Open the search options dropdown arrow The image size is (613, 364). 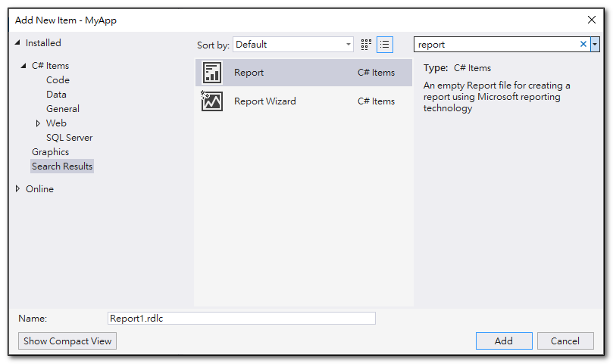point(595,45)
